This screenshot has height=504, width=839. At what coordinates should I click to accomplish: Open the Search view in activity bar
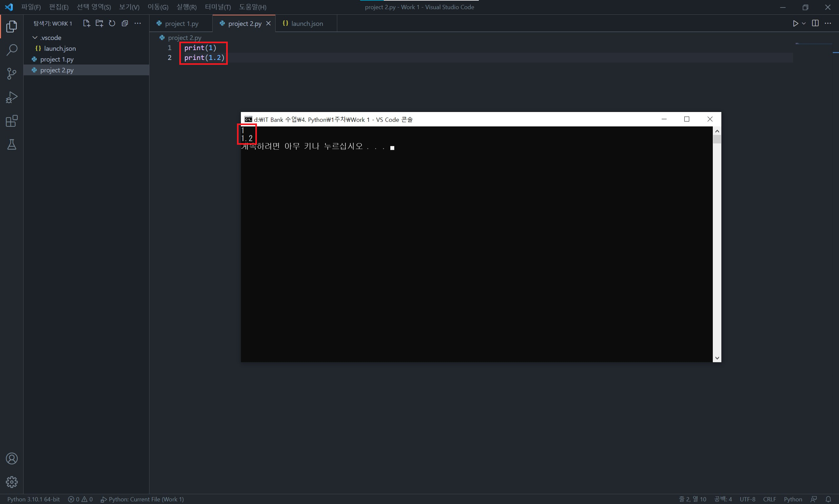(x=11, y=50)
